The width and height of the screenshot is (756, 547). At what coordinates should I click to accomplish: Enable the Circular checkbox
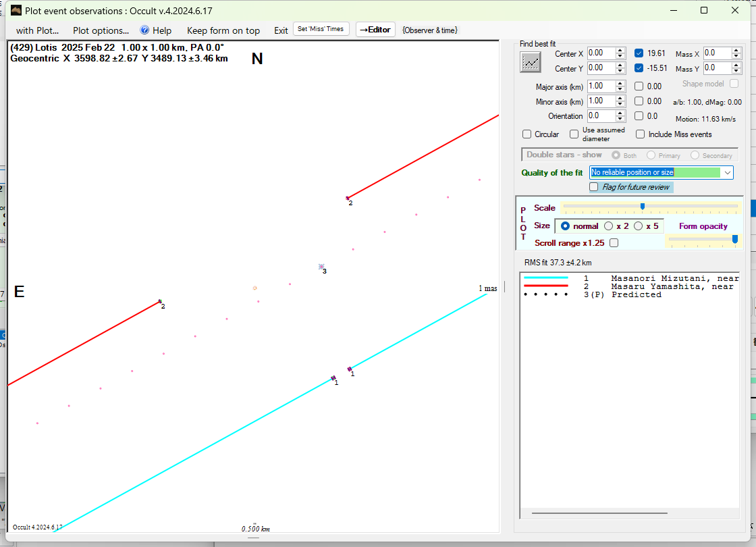(x=527, y=134)
